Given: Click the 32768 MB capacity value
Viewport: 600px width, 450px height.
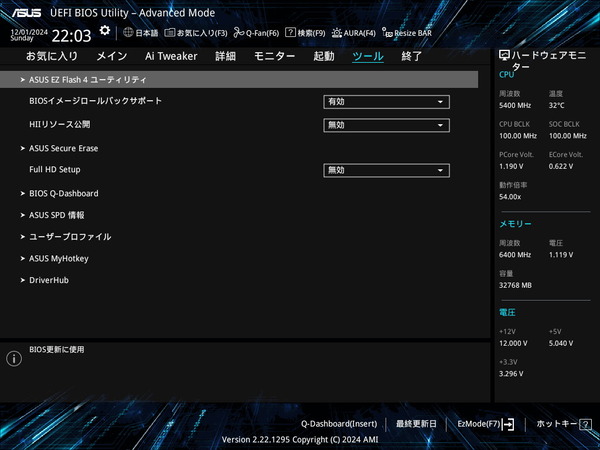Looking at the screenshot, I should point(515,285).
